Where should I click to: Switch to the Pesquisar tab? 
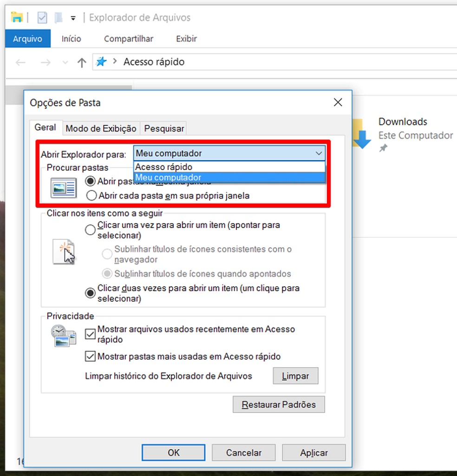point(164,128)
